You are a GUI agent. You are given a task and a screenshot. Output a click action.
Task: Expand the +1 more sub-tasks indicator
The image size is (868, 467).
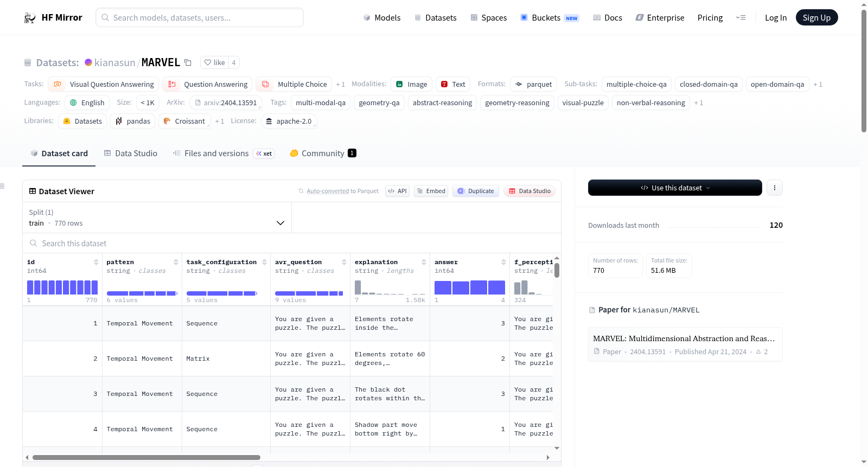(x=818, y=85)
